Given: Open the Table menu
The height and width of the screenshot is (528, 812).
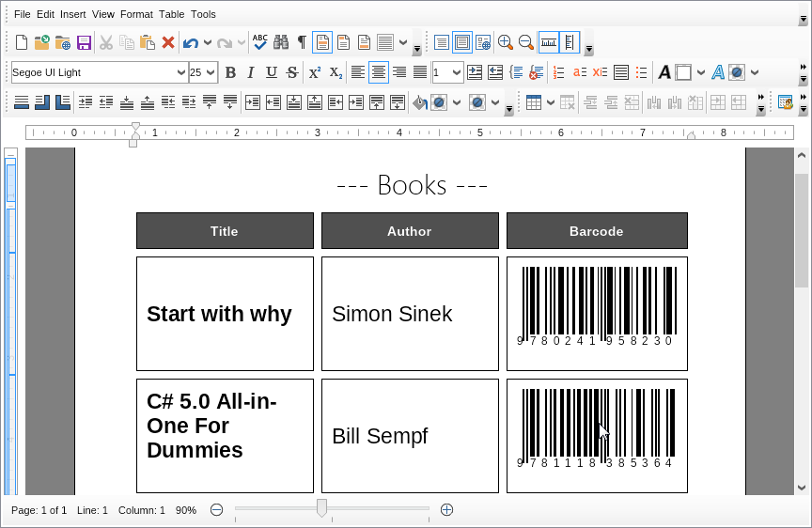Looking at the screenshot, I should (x=171, y=14).
